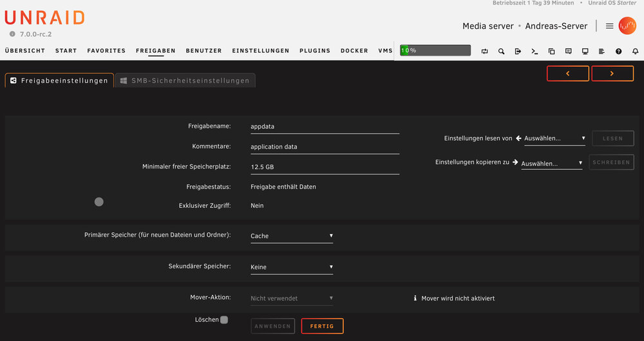The width and height of the screenshot is (644, 341).
Task: Click the version info icon beside 7.0.0-rc.2
Action: (12, 34)
